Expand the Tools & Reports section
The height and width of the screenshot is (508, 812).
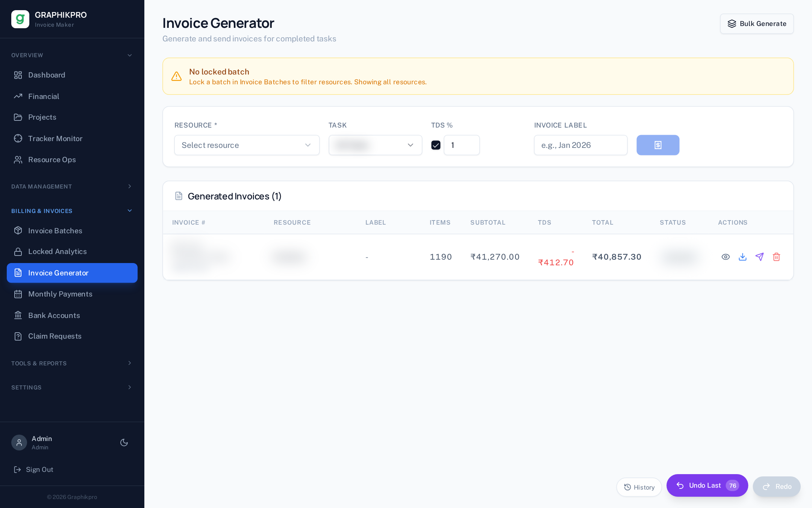pyautogui.click(x=72, y=364)
